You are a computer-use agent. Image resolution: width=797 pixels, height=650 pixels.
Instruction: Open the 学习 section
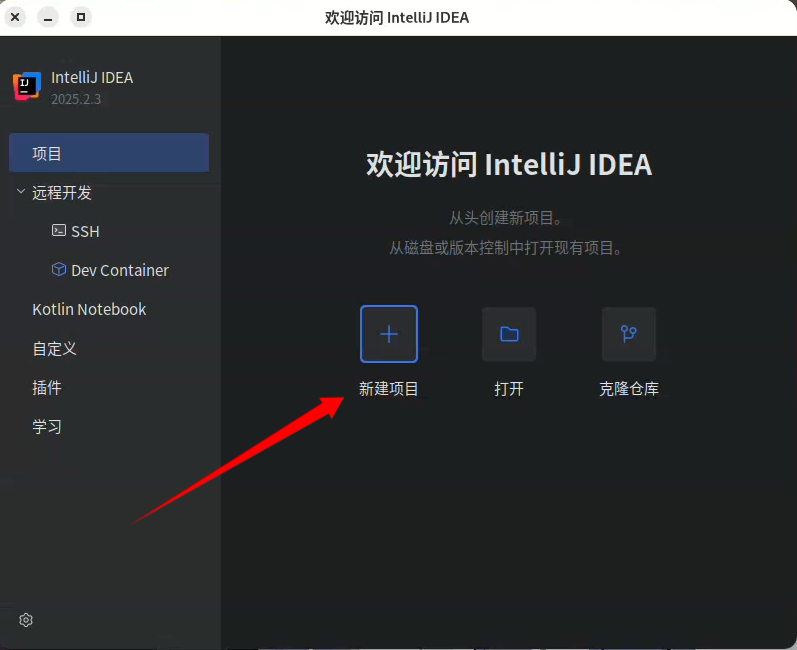point(47,426)
